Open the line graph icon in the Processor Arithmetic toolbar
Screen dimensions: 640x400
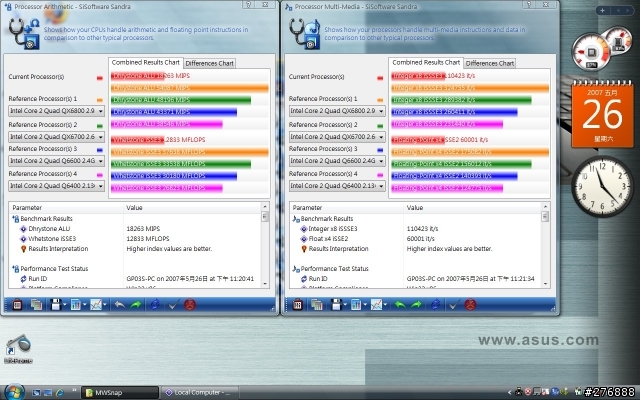(96, 304)
